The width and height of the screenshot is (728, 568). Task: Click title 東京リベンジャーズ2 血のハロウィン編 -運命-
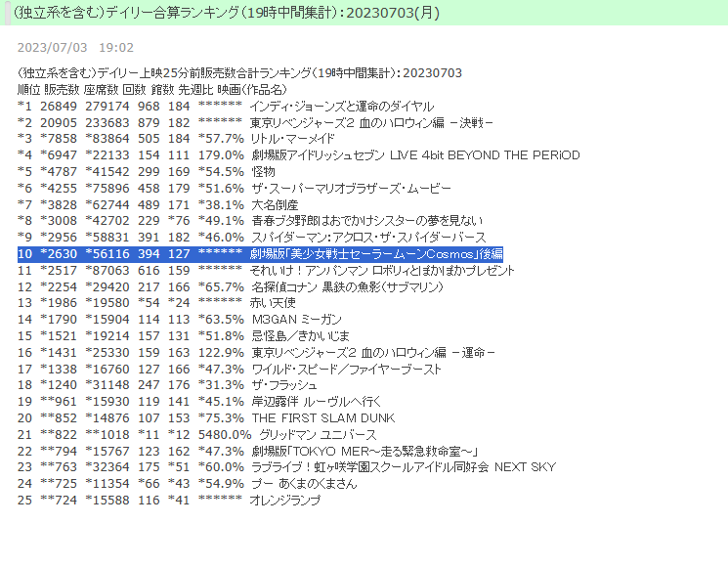coord(373,353)
